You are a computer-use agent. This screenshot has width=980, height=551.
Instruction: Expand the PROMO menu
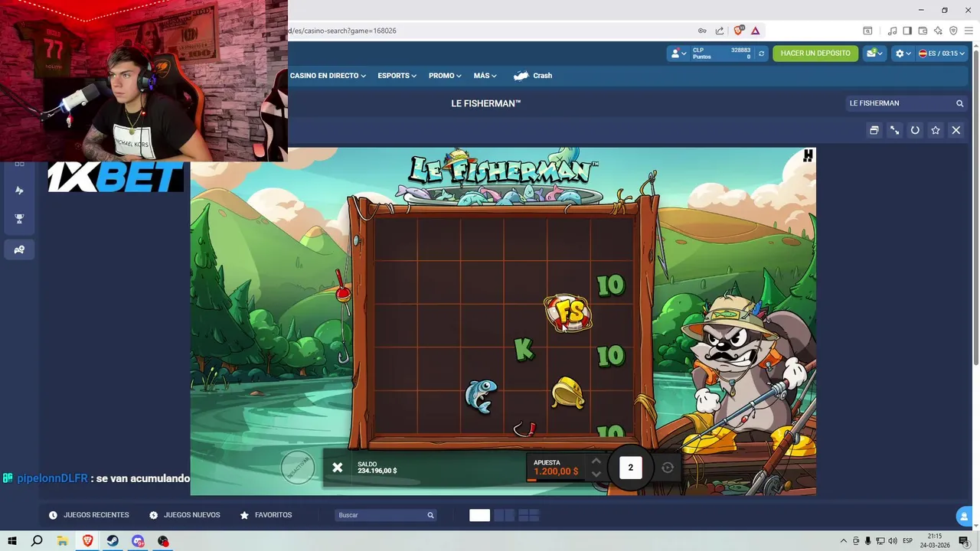[445, 76]
